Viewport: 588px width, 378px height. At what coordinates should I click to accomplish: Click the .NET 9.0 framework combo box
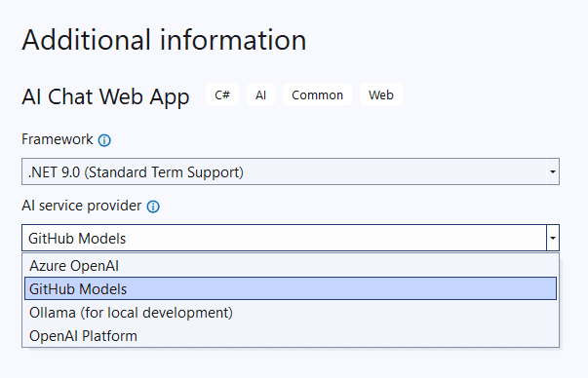[291, 171]
